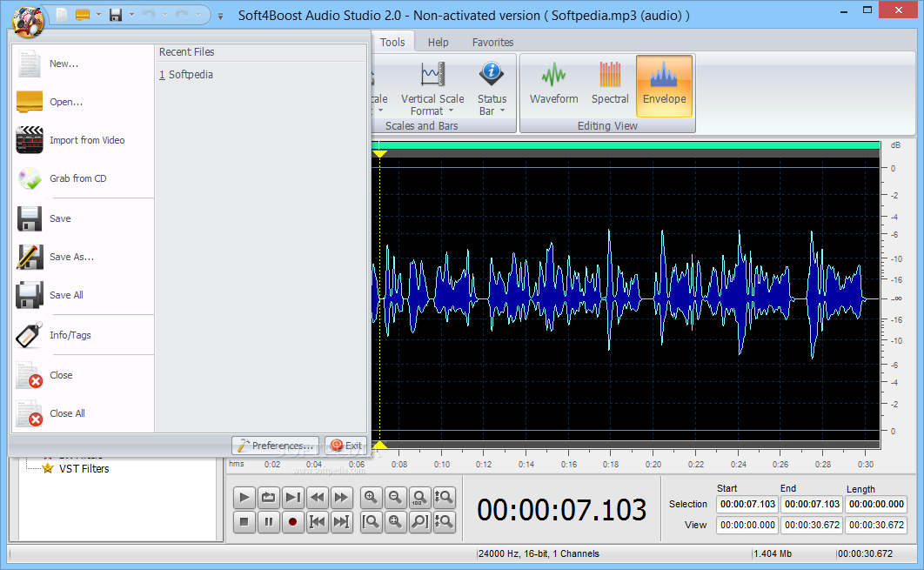Choose Close All in the file menu

click(x=83, y=414)
